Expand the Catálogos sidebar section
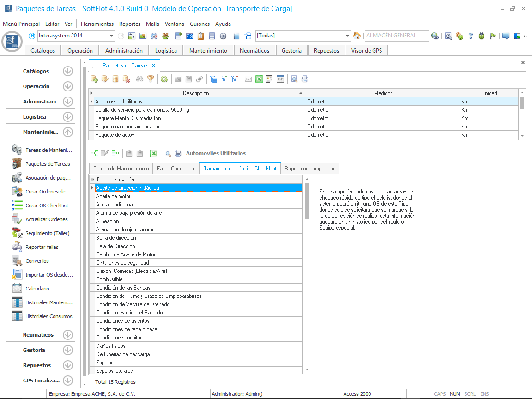This screenshot has height=399, width=532. pyautogui.click(x=68, y=71)
